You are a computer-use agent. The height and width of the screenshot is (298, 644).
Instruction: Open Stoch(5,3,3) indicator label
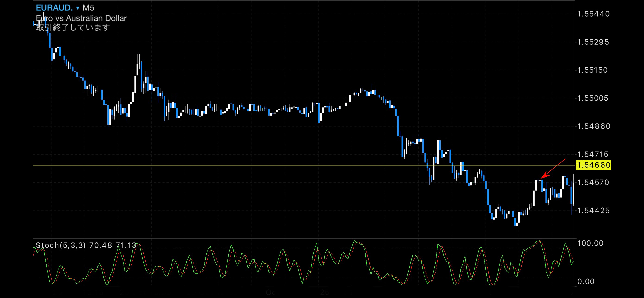(x=61, y=245)
